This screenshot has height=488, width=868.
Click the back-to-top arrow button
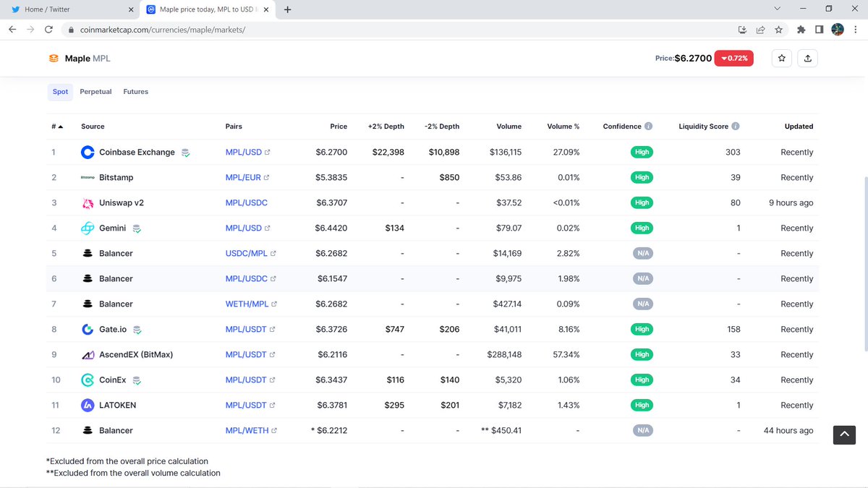coord(844,435)
